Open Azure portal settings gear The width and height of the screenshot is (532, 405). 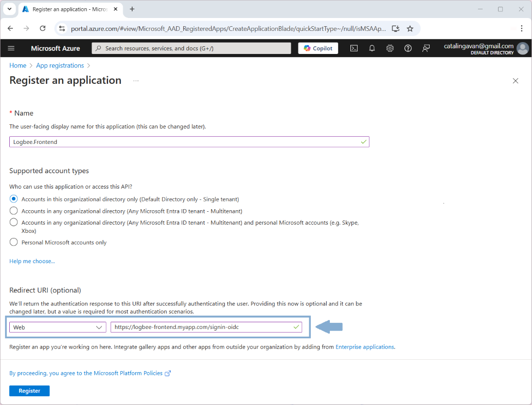coord(390,48)
